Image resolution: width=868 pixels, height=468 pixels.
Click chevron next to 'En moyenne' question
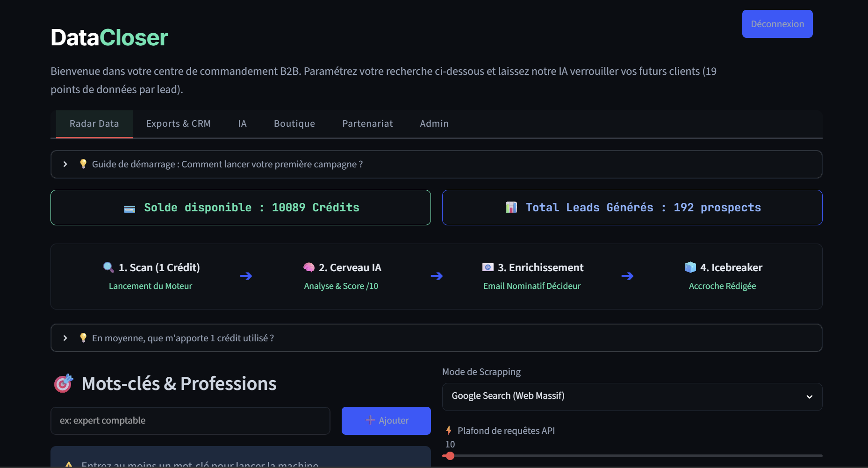pos(65,338)
